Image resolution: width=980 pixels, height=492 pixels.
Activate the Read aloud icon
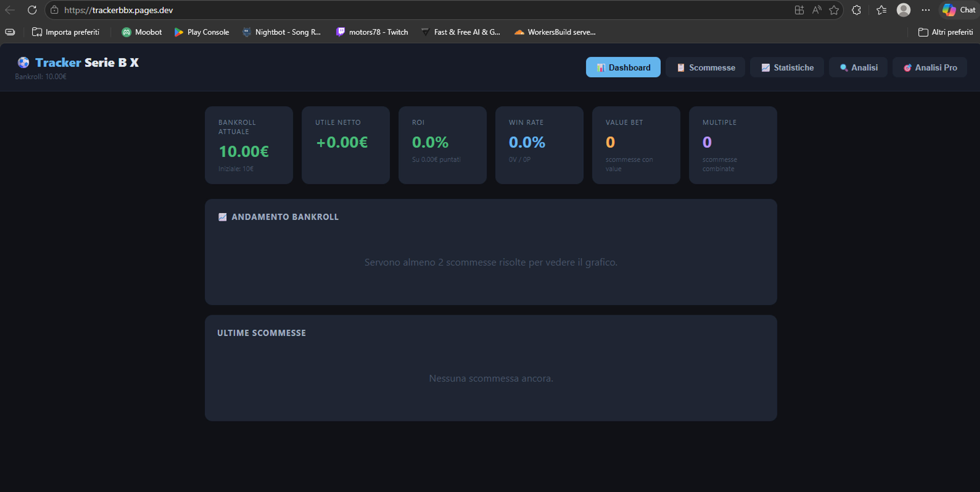[816, 10]
